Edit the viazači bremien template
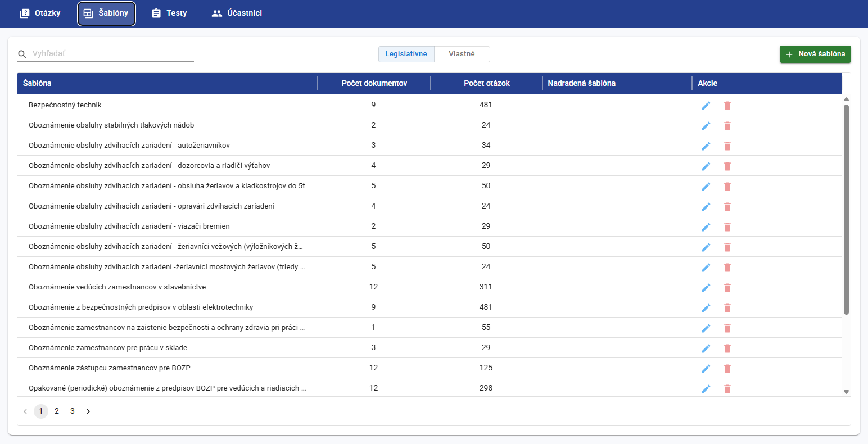The height and width of the screenshot is (444, 868). 706,227
